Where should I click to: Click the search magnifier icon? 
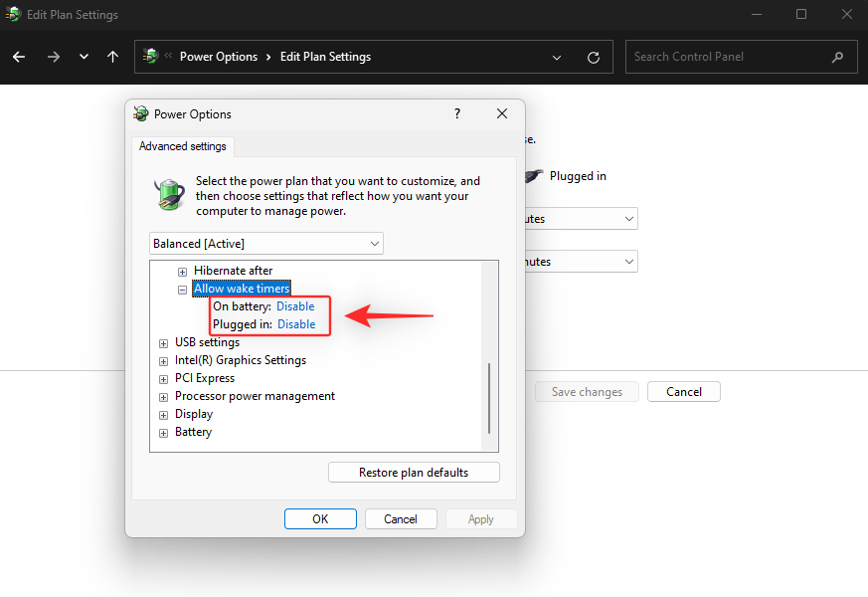[837, 57]
